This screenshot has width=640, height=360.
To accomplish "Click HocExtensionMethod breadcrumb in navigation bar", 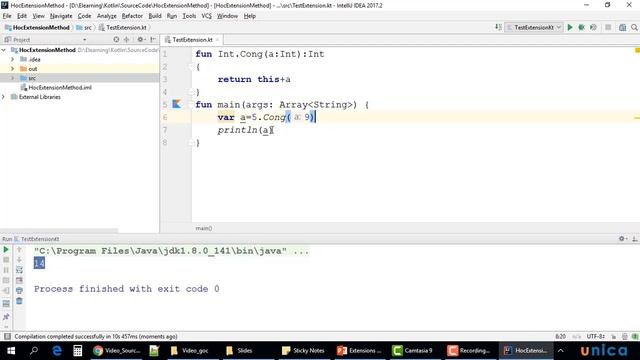I will click(x=38, y=27).
